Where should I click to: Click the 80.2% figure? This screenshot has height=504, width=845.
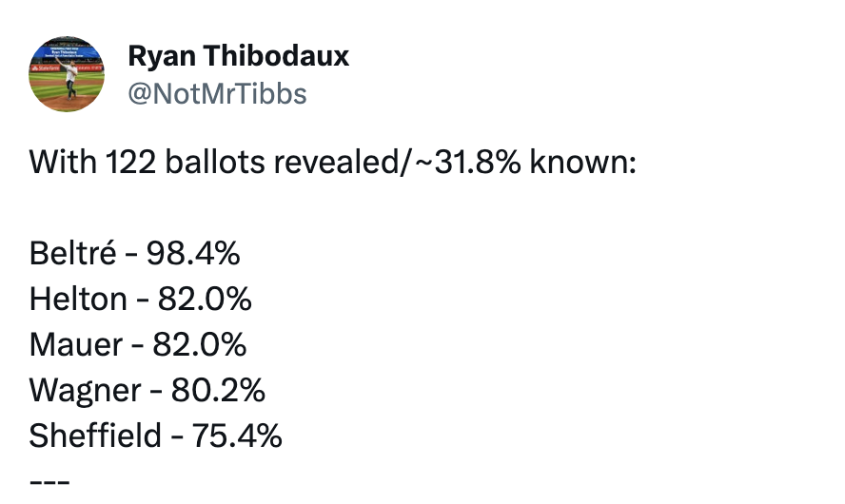click(x=218, y=390)
